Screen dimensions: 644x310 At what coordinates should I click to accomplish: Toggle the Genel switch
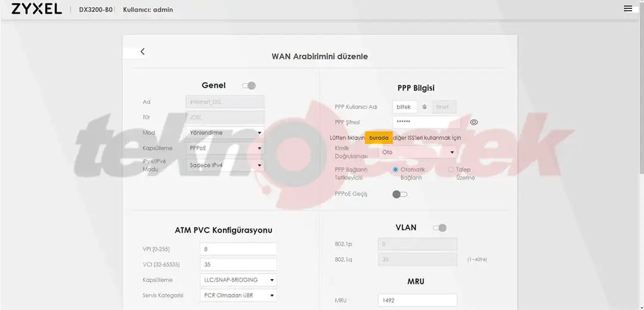point(249,85)
